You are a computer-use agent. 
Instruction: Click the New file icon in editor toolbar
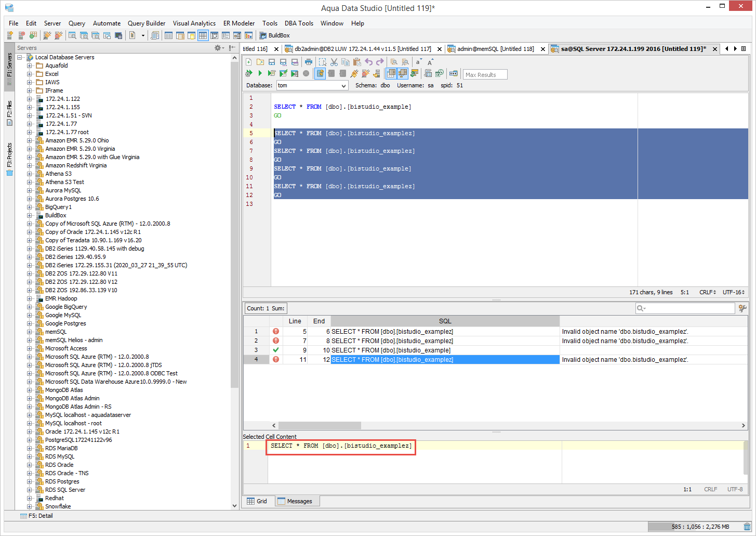(x=249, y=62)
